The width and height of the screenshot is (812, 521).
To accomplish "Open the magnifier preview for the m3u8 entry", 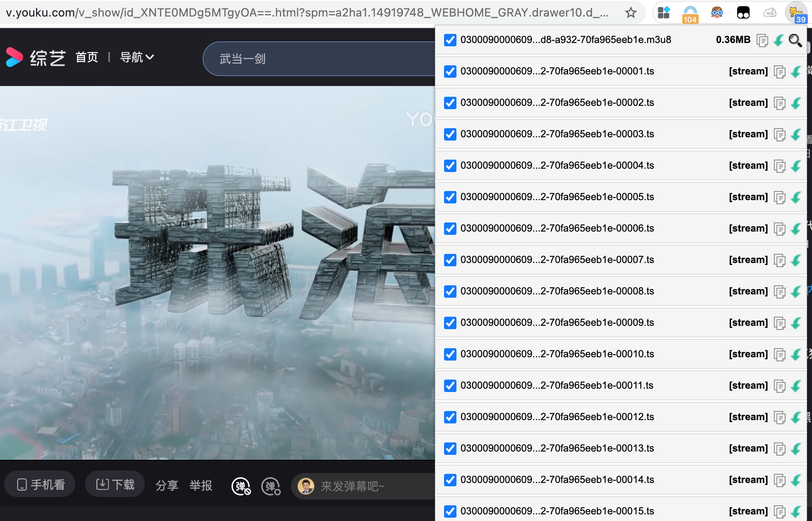I will [x=795, y=41].
